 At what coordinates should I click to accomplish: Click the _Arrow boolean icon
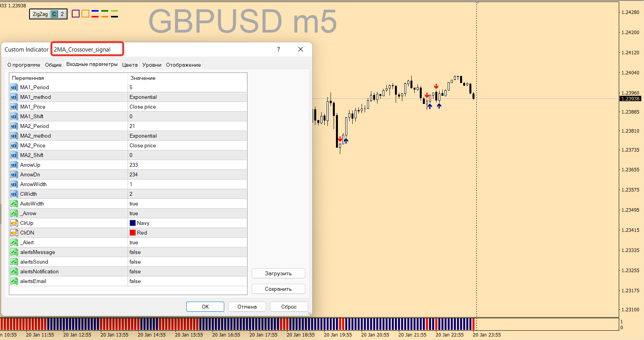pyautogui.click(x=14, y=213)
